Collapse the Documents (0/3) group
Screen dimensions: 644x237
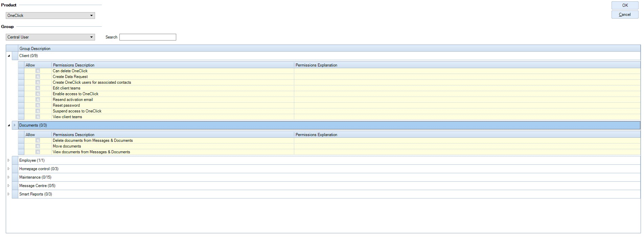point(9,126)
